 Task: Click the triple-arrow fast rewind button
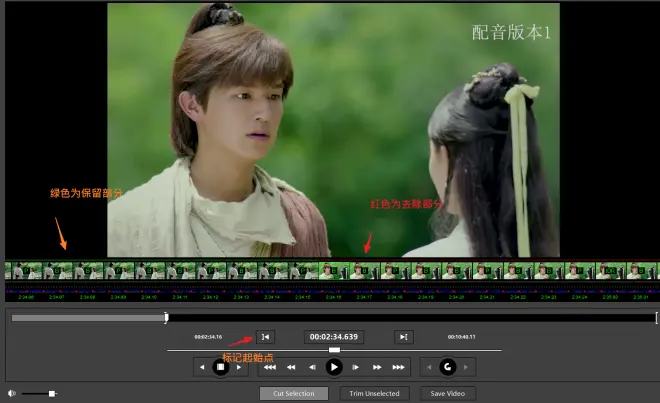[270, 367]
